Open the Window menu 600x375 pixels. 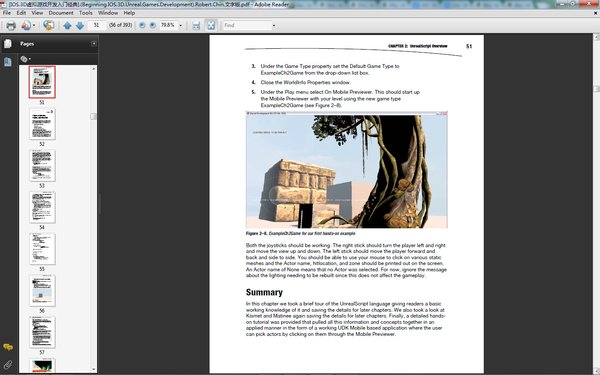108,13
